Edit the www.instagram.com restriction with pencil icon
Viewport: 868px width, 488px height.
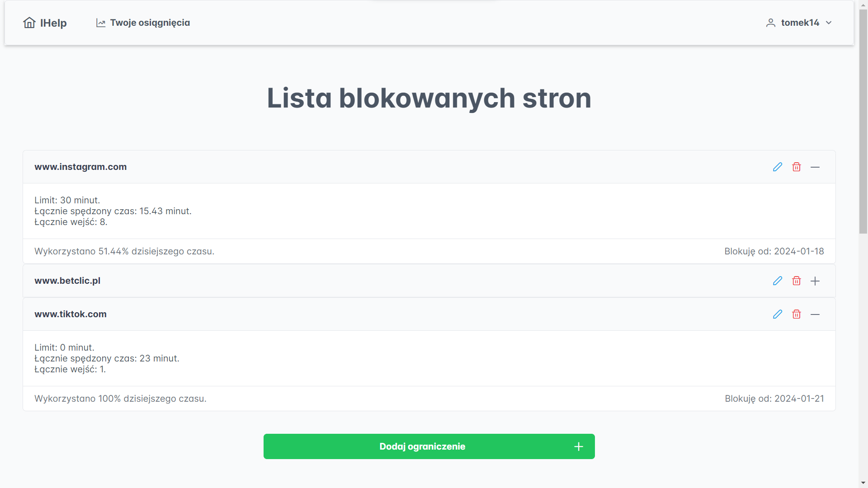point(778,167)
